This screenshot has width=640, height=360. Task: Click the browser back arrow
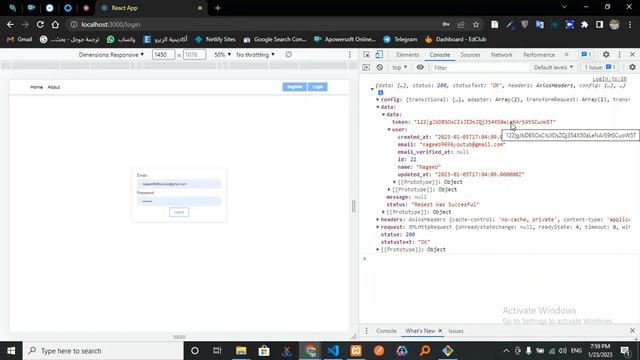[10, 24]
